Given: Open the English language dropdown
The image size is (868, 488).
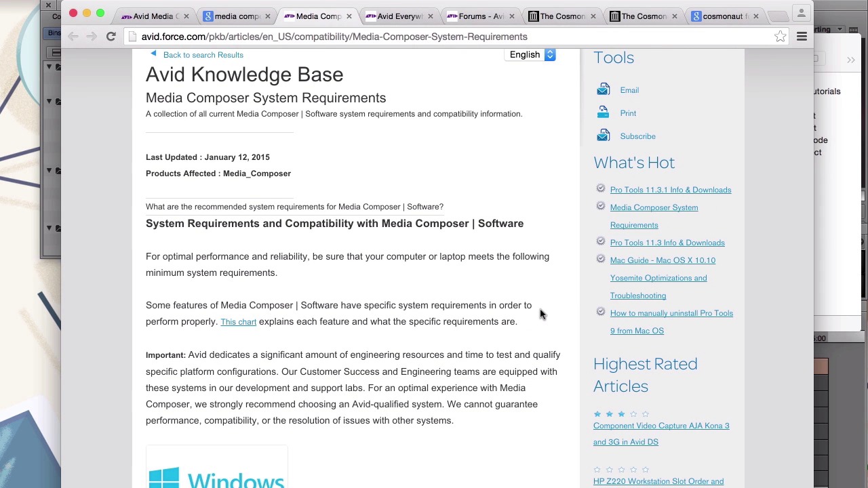Looking at the screenshot, I should (x=531, y=55).
